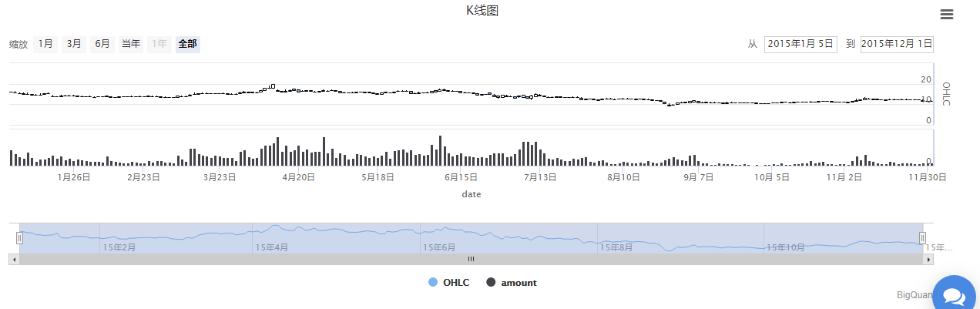Viewport: 980px width, 309px height.
Task: Click the end date field 2015年12月1日
Action: 897,44
